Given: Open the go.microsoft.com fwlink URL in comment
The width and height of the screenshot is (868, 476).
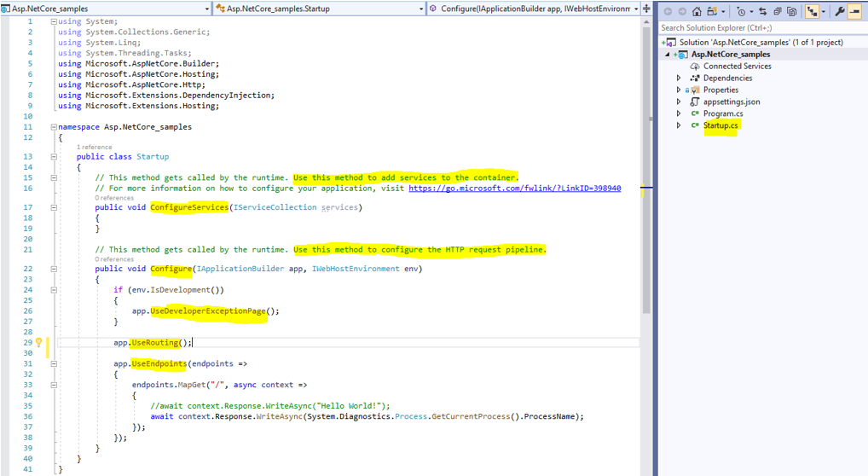Looking at the screenshot, I should [515, 189].
